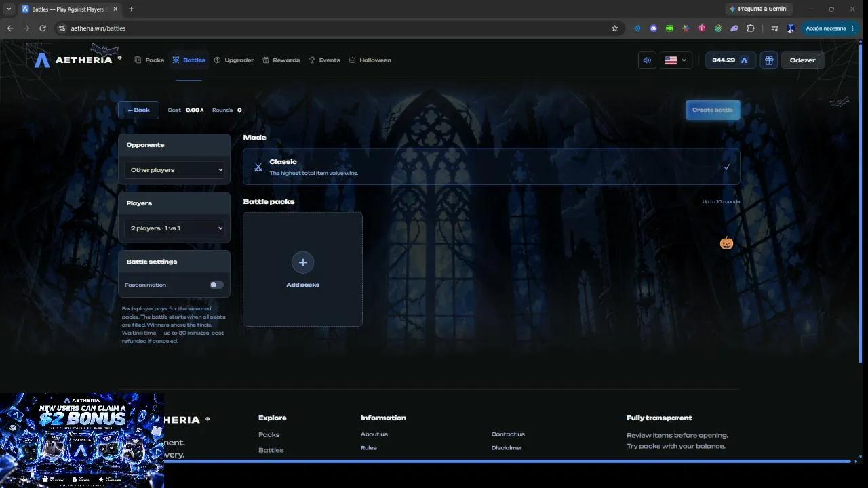Open the About us footer link
The width and height of the screenshot is (868, 488).
pyautogui.click(x=374, y=434)
